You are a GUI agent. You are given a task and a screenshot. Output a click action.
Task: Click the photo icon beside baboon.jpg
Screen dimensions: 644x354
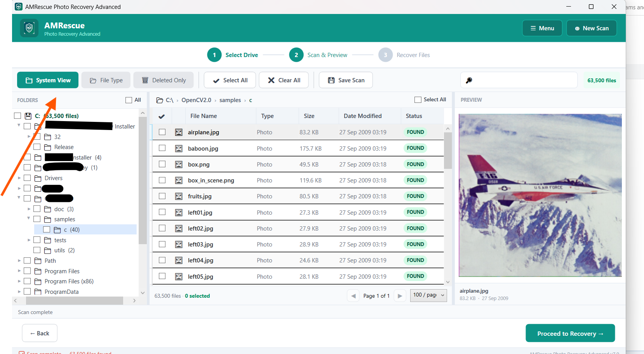179,148
